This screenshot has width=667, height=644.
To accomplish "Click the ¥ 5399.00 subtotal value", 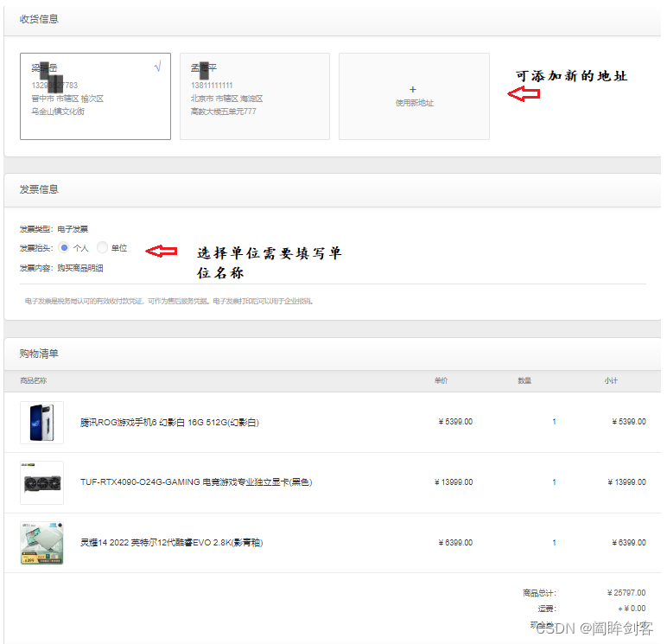I will point(629,422).
